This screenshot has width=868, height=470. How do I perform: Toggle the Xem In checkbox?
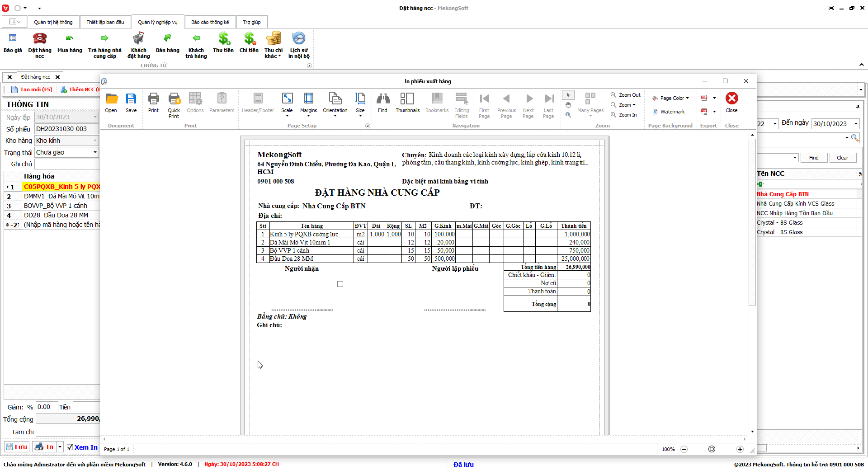tap(70, 447)
